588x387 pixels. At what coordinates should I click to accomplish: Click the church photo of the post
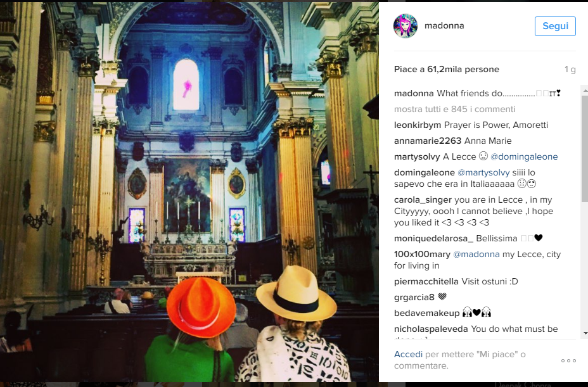click(189, 192)
